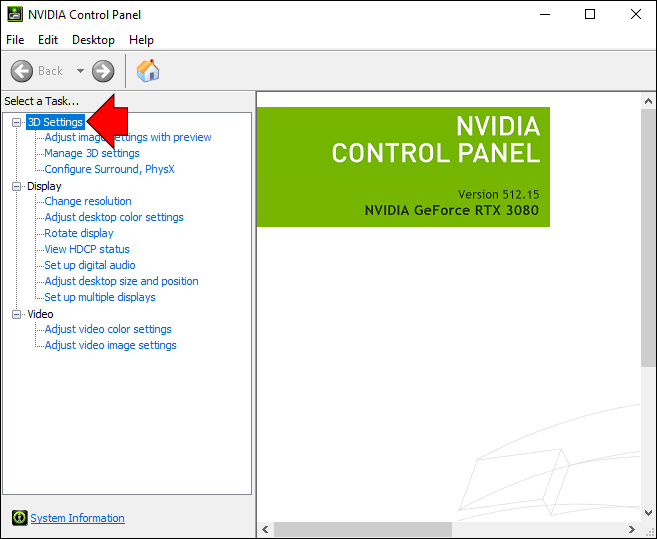Open the Edit menu
This screenshot has height=539, width=657.
coord(48,40)
